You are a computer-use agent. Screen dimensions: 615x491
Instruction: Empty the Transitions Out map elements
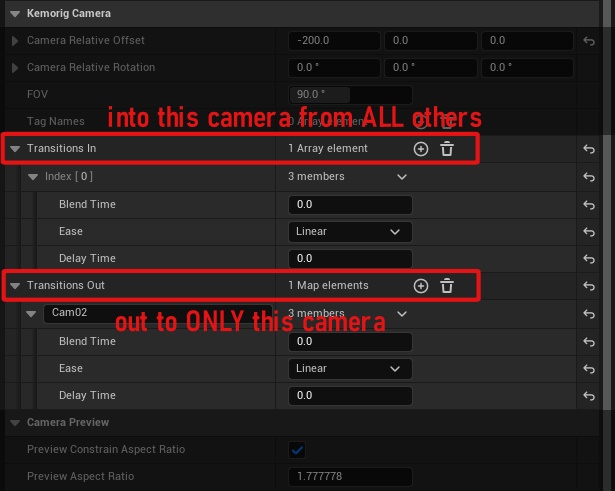pyautogui.click(x=447, y=285)
